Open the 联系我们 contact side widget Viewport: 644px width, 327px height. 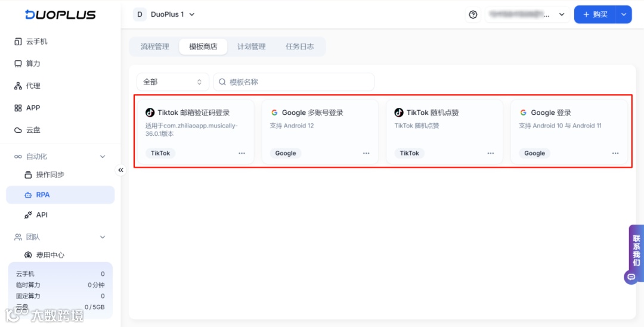click(636, 251)
